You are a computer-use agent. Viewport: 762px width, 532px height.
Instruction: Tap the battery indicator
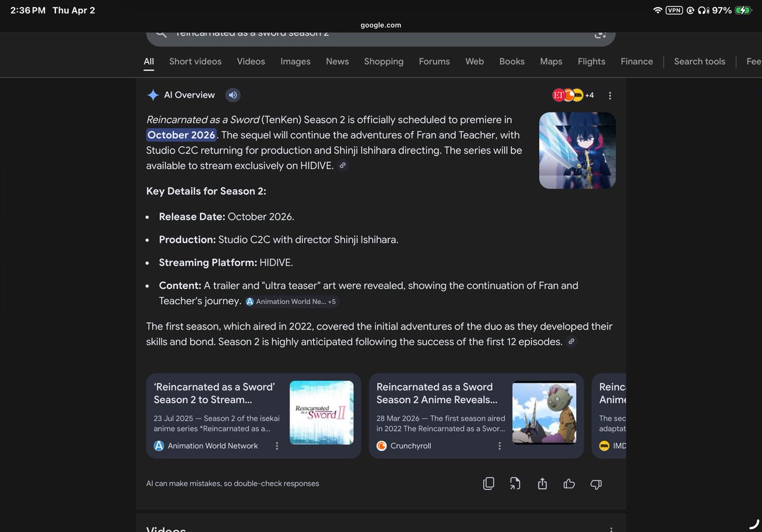point(743,10)
